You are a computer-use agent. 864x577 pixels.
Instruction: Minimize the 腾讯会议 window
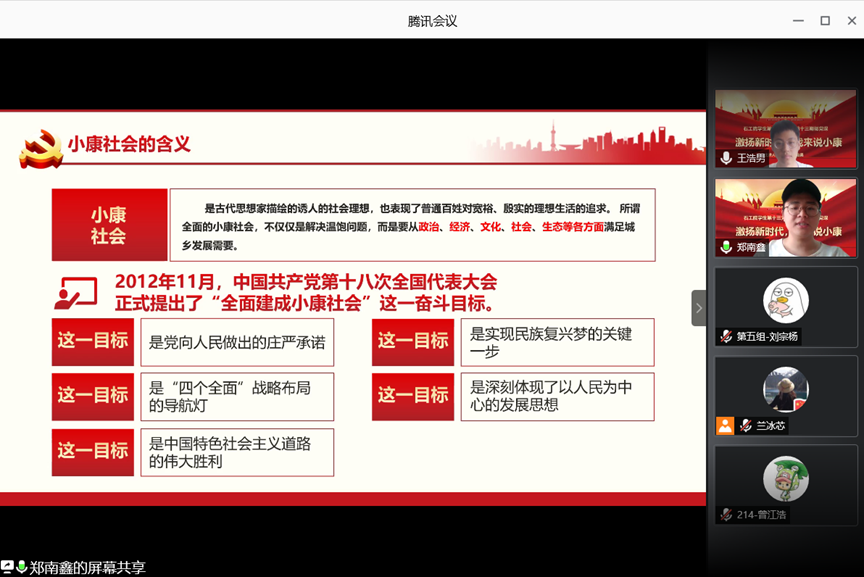click(x=798, y=21)
